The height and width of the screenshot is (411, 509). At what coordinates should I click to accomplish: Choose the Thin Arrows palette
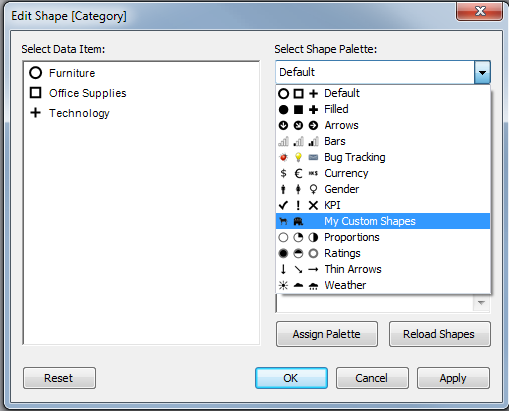pyautogui.click(x=383, y=269)
